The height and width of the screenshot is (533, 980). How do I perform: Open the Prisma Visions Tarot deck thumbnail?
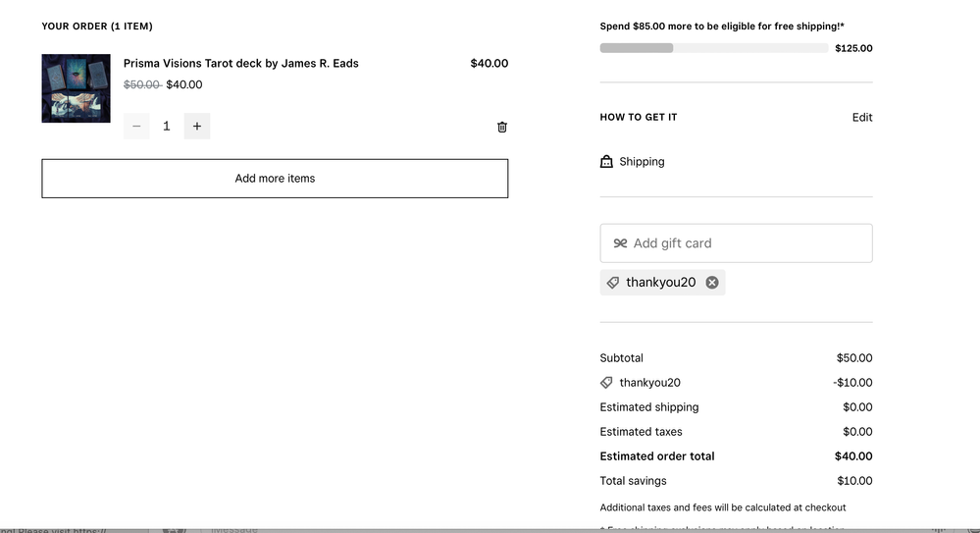pyautogui.click(x=76, y=88)
